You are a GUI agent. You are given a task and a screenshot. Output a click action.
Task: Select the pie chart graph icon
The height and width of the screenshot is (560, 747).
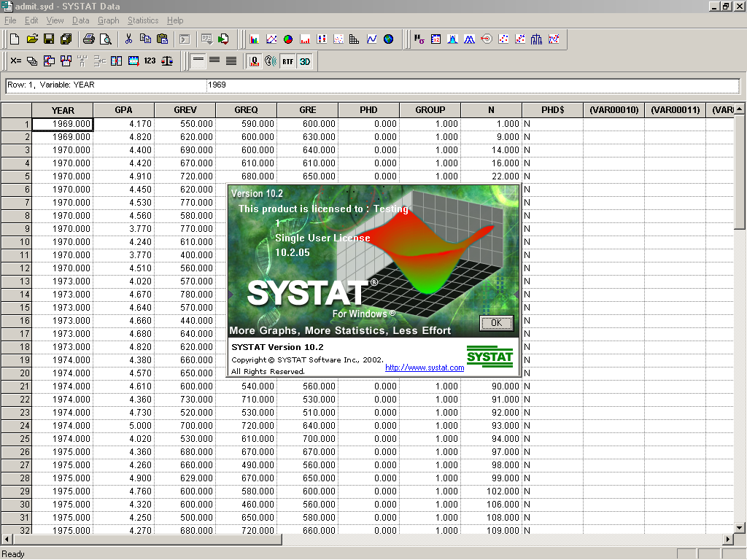(x=288, y=39)
